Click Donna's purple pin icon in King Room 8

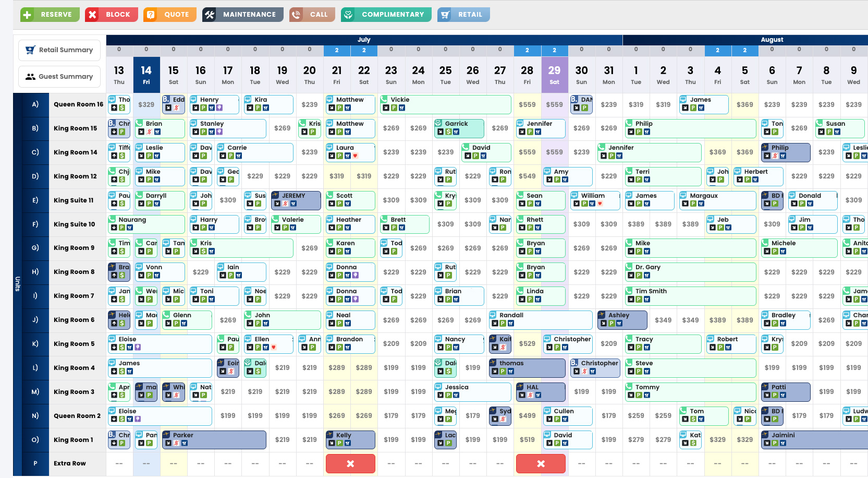coord(355,276)
